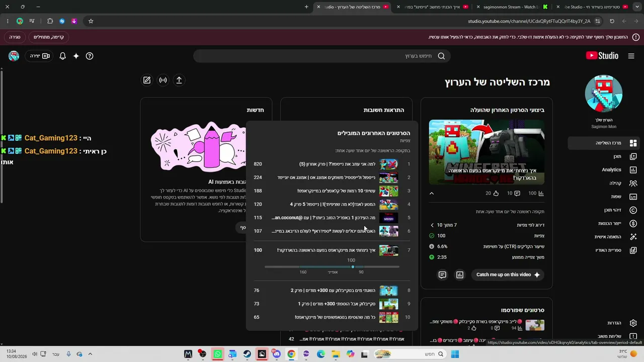644x362 pixels.
Task: Open the 'מרכז השליטה' dashboard sidebar item
Action: (603, 143)
